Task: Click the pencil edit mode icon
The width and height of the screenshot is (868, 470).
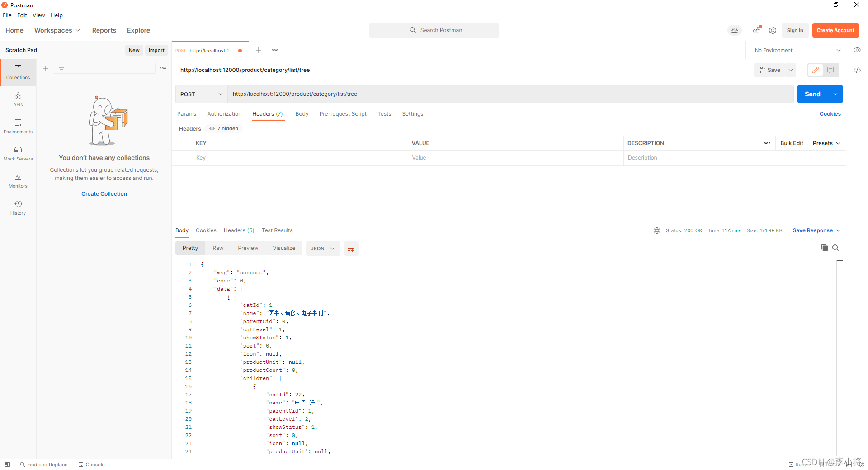Action: 816,70
